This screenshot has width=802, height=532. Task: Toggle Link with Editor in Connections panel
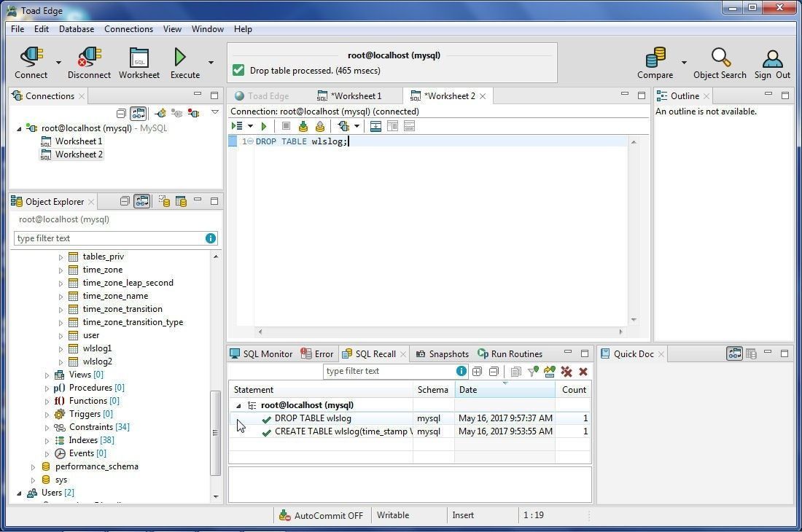(138, 113)
